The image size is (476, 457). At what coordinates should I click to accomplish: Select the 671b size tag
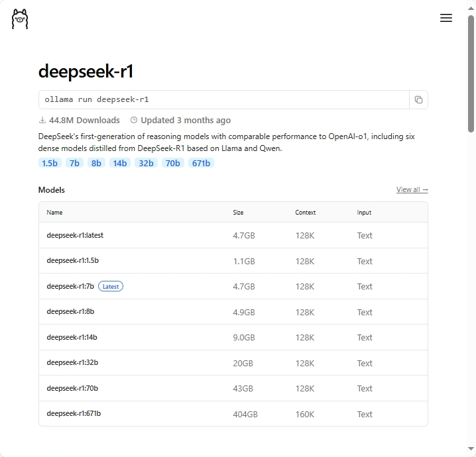(x=201, y=163)
